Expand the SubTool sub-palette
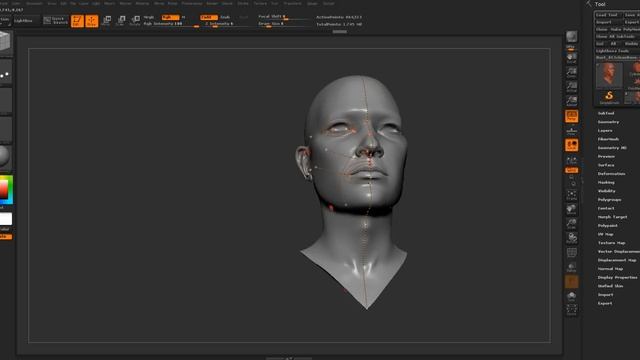The height and width of the screenshot is (360, 640). pyautogui.click(x=606, y=113)
